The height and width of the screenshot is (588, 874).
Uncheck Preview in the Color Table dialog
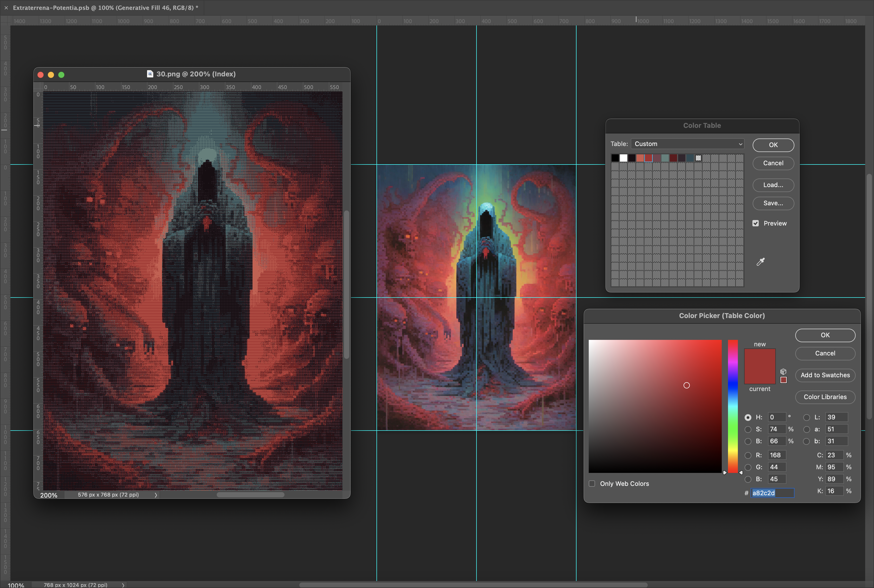click(x=755, y=223)
